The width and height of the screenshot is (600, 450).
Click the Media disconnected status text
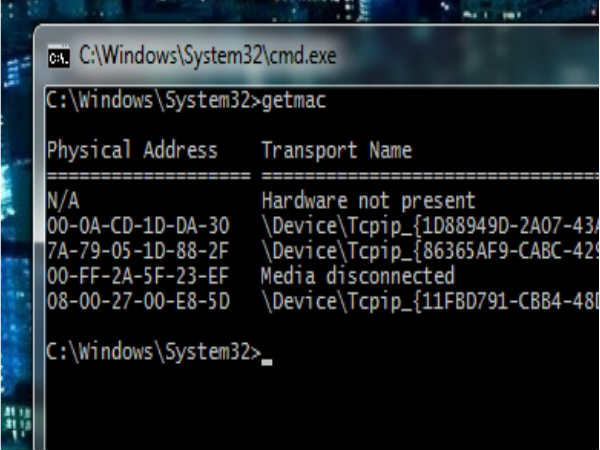tap(357, 276)
